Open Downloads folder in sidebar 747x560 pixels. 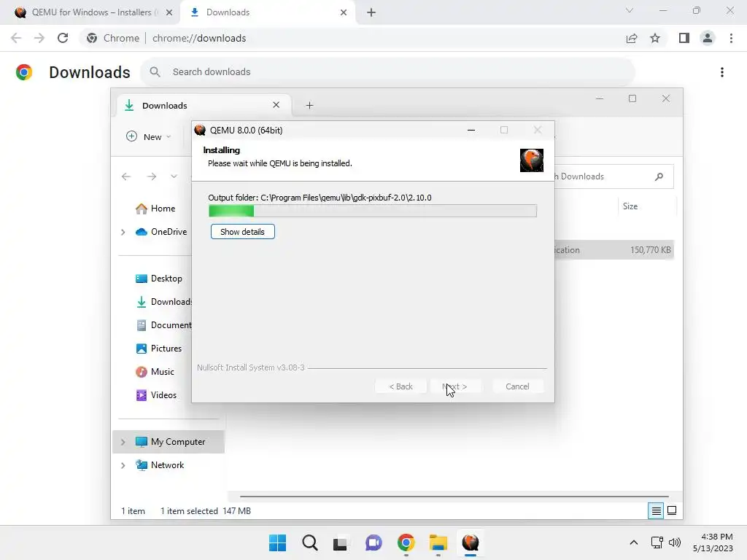[x=163, y=302]
